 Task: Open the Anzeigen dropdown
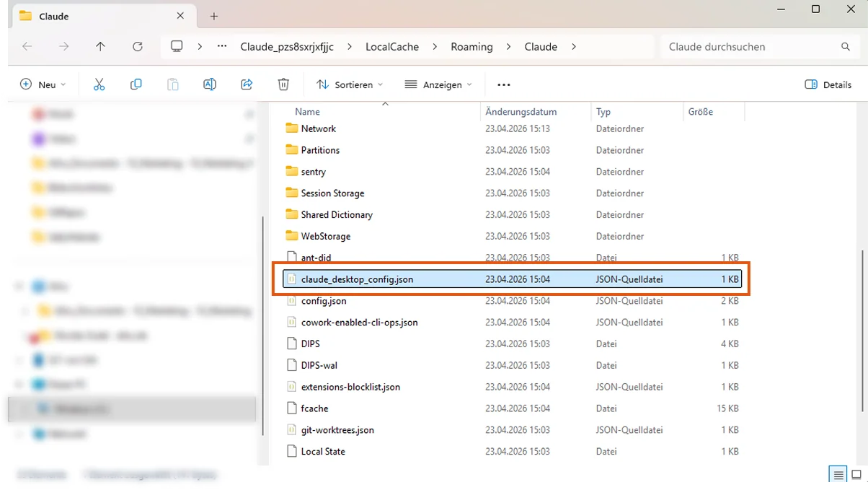pyautogui.click(x=438, y=84)
